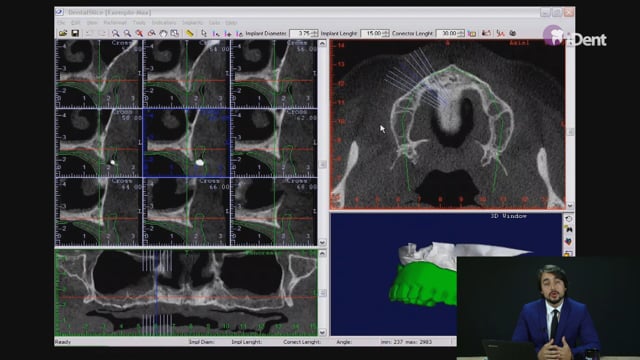Select cross-section slice 62.00 thumbnail
The height and width of the screenshot is (360, 640).
[274, 143]
